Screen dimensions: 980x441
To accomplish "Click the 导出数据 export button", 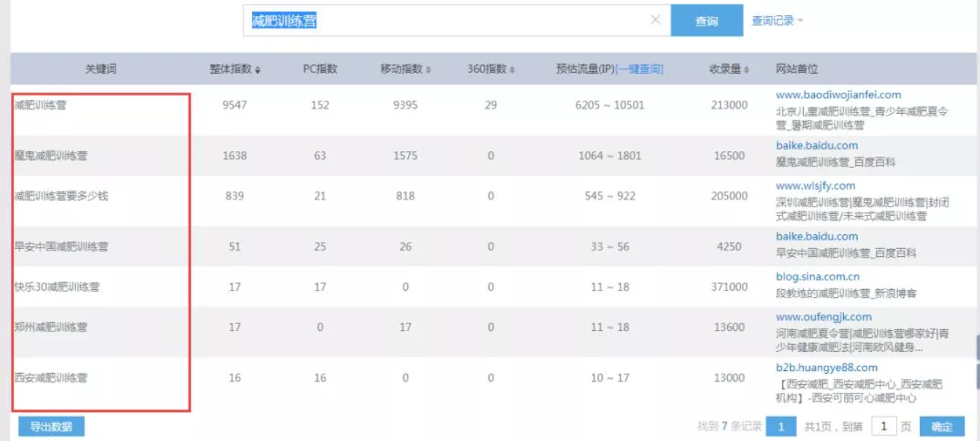I will click(51, 427).
